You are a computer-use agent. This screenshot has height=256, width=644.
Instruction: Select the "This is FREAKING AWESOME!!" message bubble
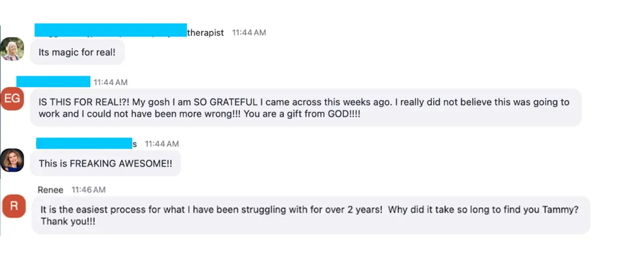(x=105, y=164)
